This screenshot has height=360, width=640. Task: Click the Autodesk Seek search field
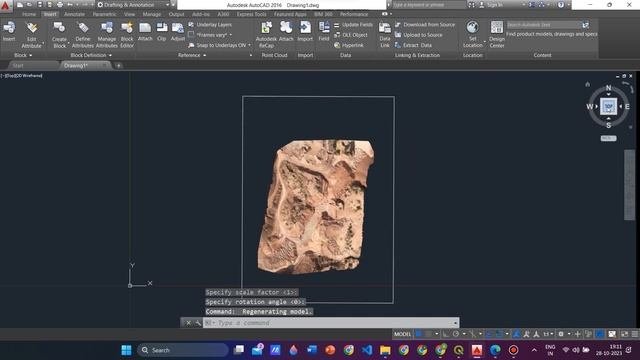pyautogui.click(x=544, y=25)
